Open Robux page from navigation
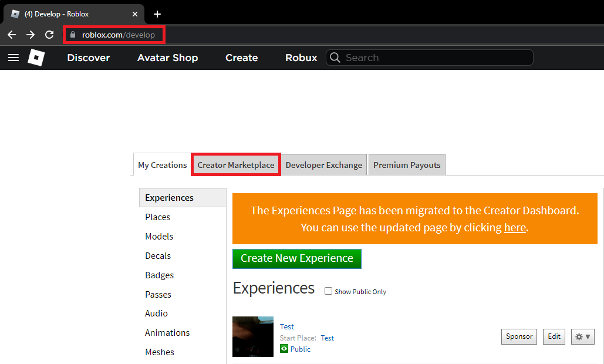Viewport: 604px width, 364px height. click(301, 58)
